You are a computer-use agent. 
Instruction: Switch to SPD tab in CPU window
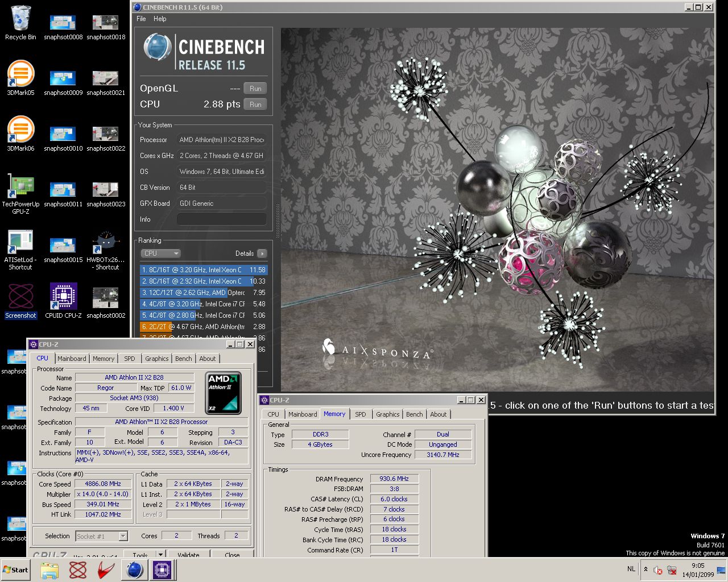click(130, 359)
